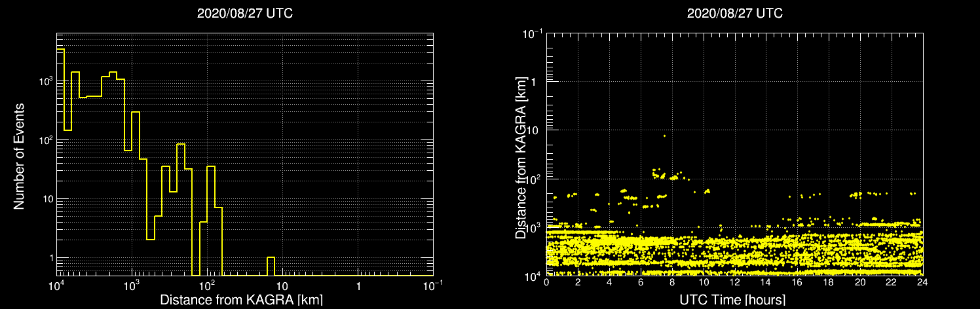980x309 pixels.
Task: Click the 10 tick on Number of Events axis
Action: [47, 199]
